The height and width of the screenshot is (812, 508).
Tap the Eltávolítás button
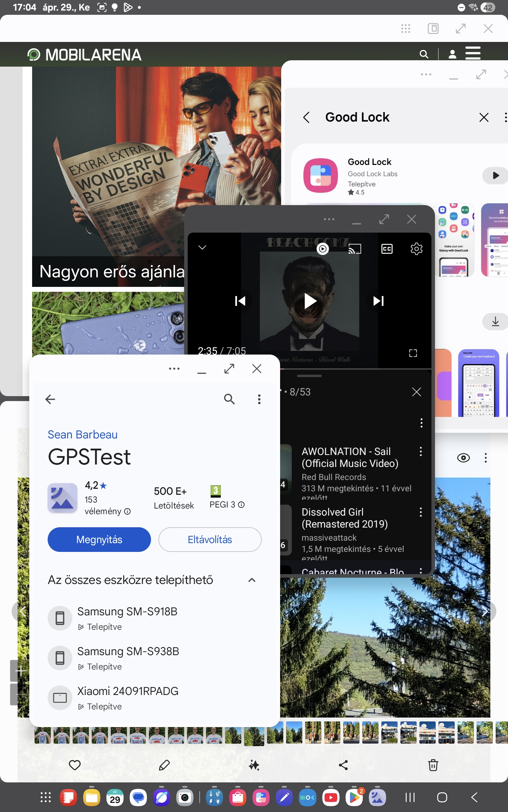tap(210, 540)
